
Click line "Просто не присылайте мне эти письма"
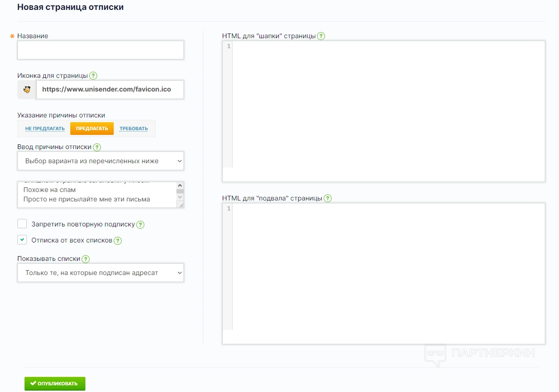(87, 199)
